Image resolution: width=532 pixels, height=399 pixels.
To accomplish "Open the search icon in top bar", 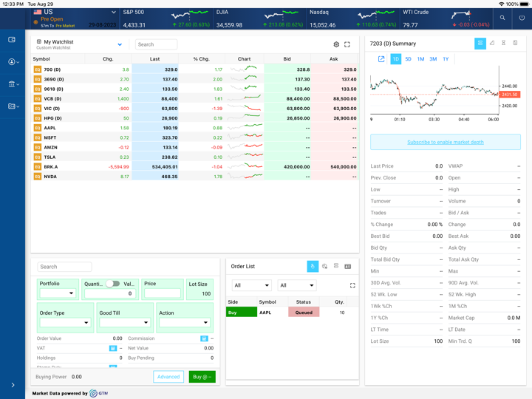I will [x=502, y=18].
